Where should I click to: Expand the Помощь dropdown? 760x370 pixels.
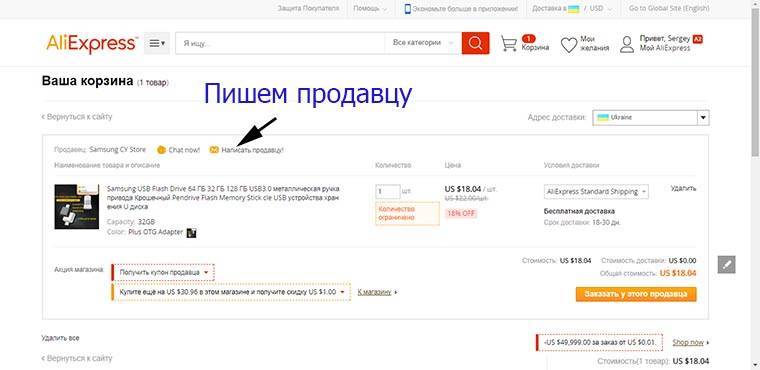370,9
